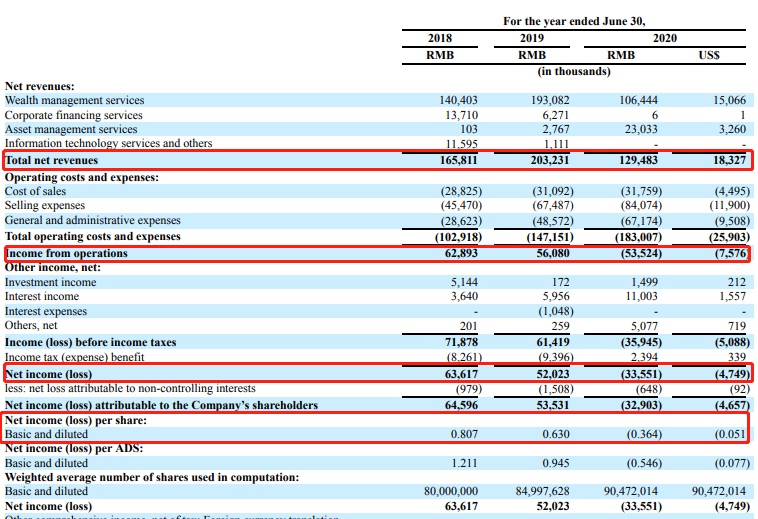The height and width of the screenshot is (519, 758).
Task: Click the 'Interest income' label
Action: [x=42, y=296]
